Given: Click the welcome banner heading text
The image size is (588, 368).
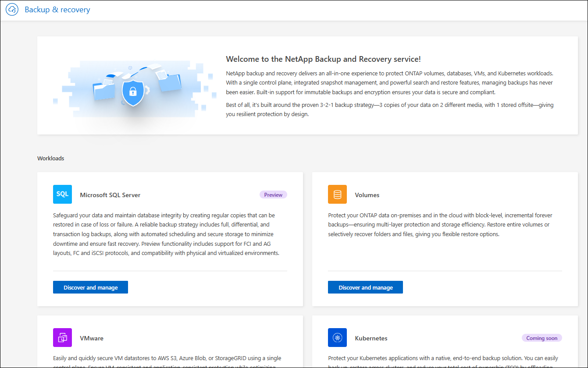Looking at the screenshot, I should (x=323, y=59).
